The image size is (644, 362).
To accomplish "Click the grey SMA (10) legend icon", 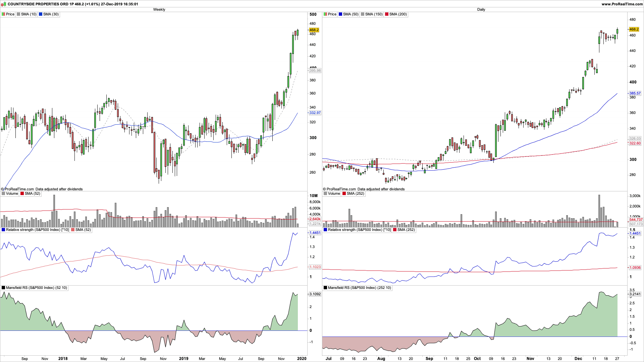I will (18, 14).
